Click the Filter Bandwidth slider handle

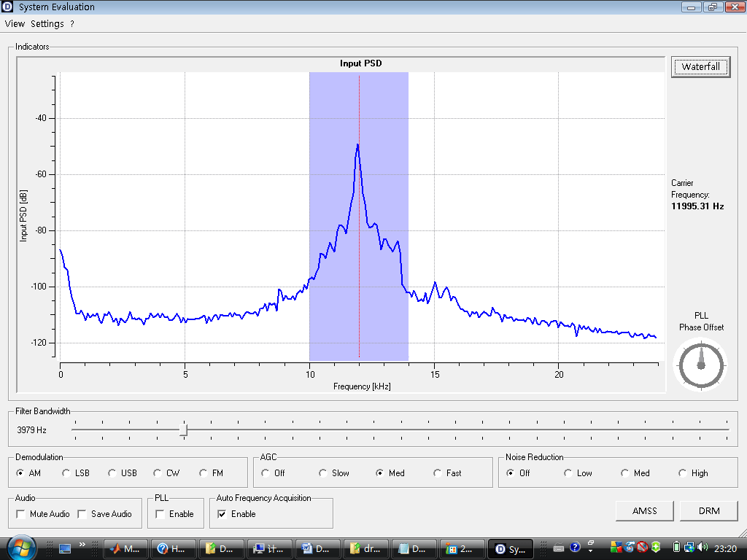click(x=183, y=429)
